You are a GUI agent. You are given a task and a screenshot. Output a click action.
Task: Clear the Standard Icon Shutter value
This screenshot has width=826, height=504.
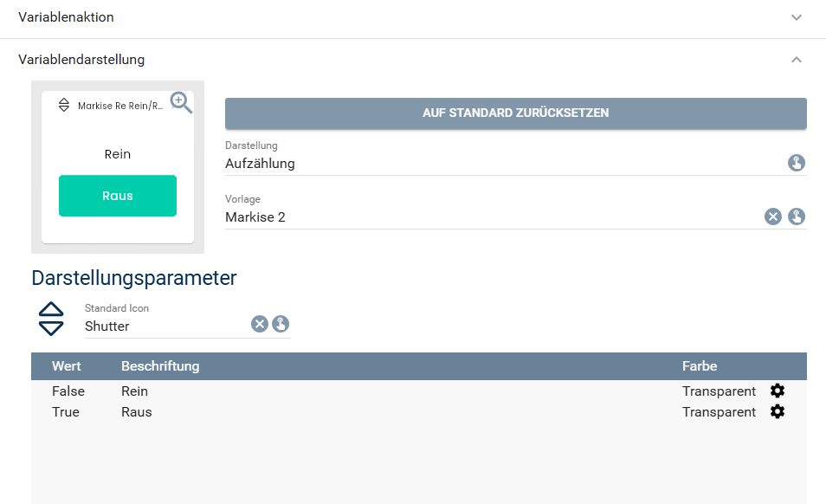[260, 324]
